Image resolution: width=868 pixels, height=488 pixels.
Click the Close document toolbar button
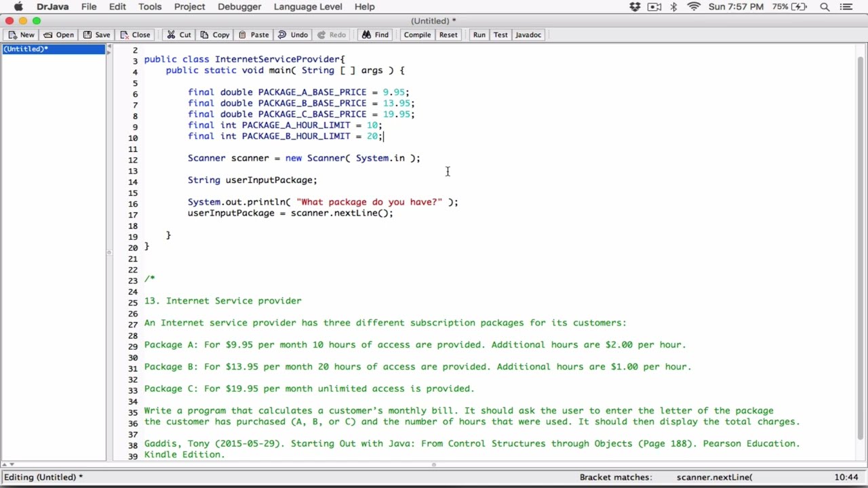134,35
